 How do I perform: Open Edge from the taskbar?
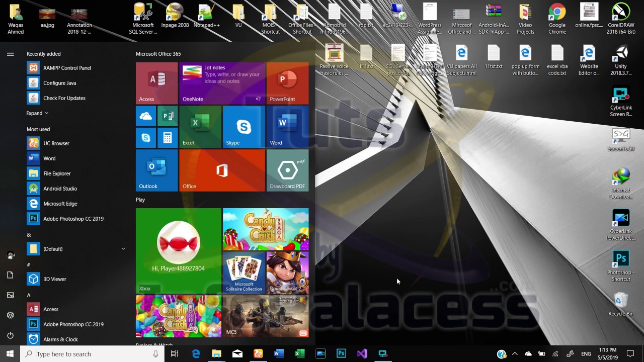click(196, 354)
